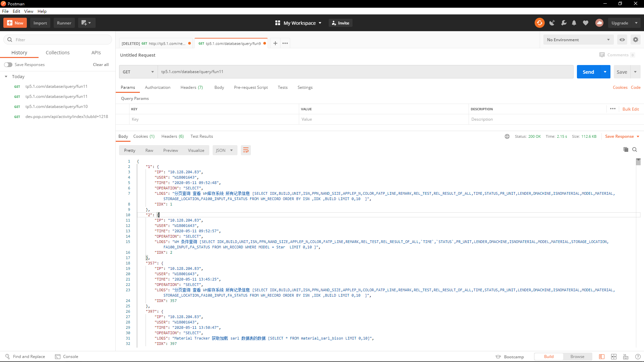The width and height of the screenshot is (644, 362).
Task: Click the request URL input field
Action: pos(366,72)
